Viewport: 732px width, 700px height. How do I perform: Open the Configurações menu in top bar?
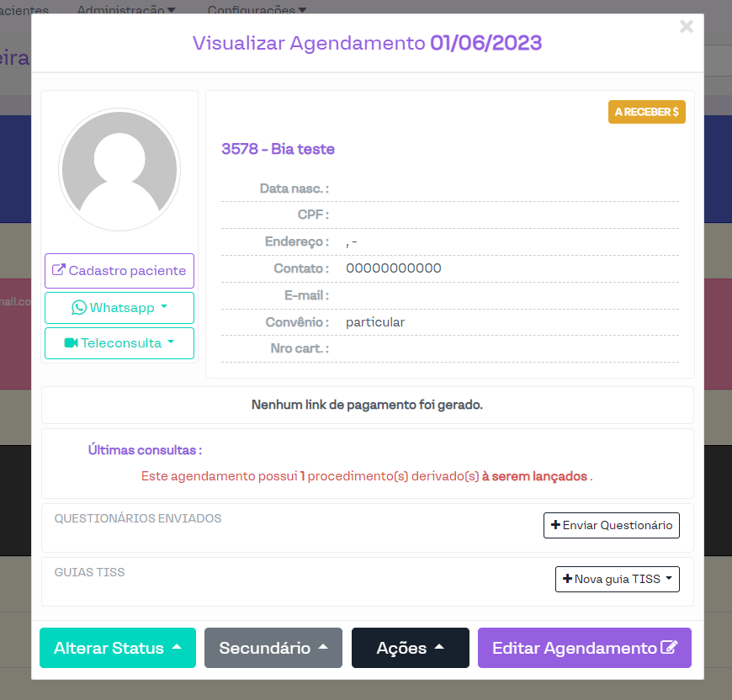click(x=257, y=10)
